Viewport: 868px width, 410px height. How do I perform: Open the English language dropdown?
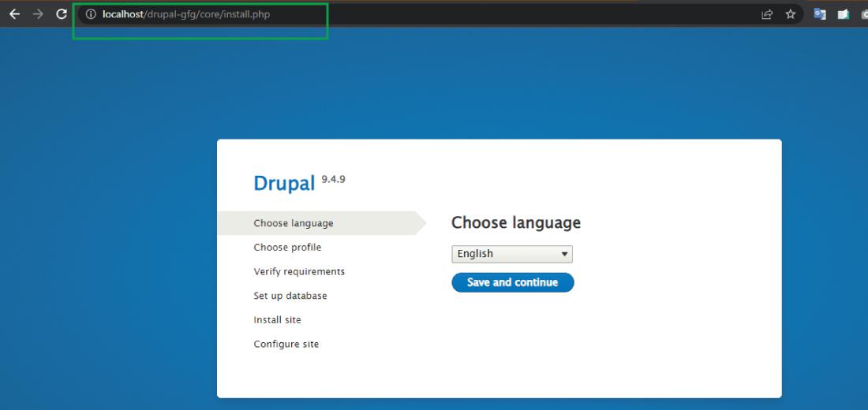512,254
